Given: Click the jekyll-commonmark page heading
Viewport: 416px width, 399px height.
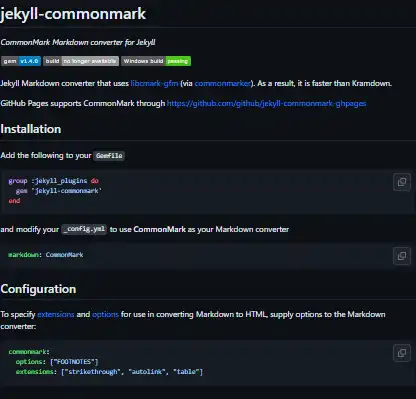Looking at the screenshot, I should [73, 14].
